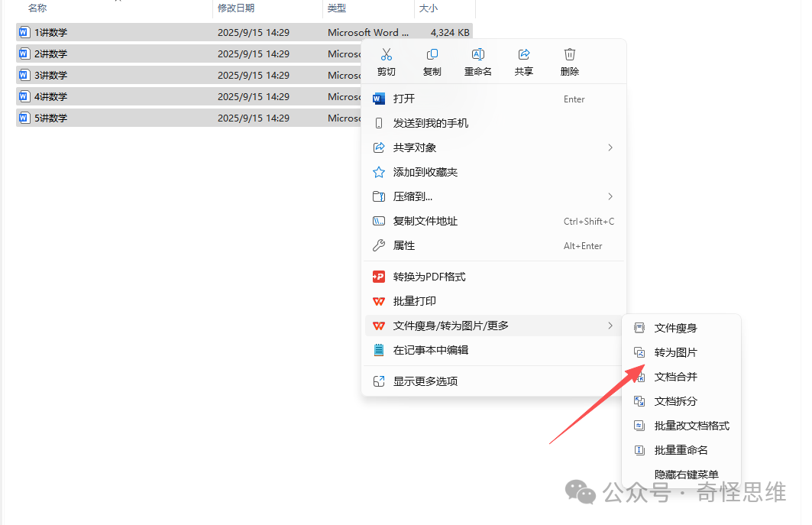Screen dimensions: 812x525
Task: Click the Word icon beside 打开
Action: (379, 99)
